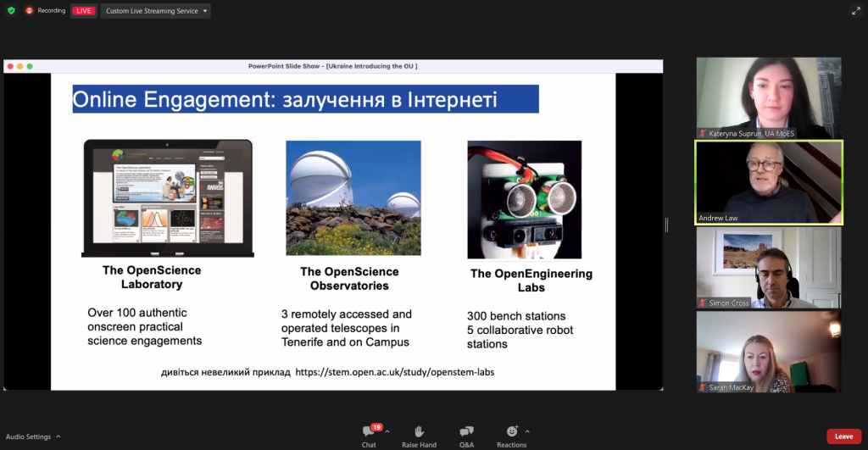868x450 pixels.
Task: Select Andrew Law active speaker thumbnail
Action: 768,183
